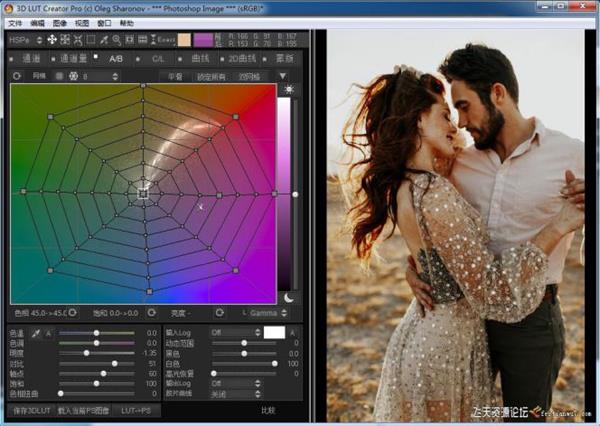Toggle the A/B comparison view
This screenshot has height=426, width=600.
click(x=116, y=59)
